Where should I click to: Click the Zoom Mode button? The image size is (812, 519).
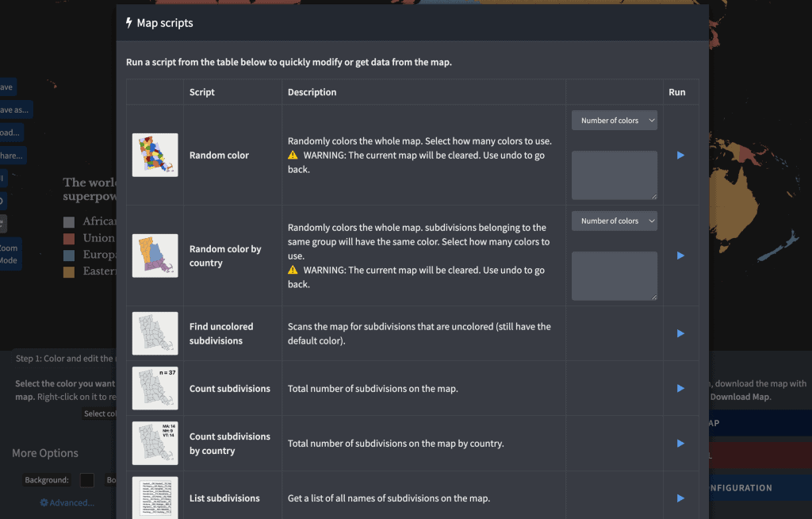tap(10, 254)
